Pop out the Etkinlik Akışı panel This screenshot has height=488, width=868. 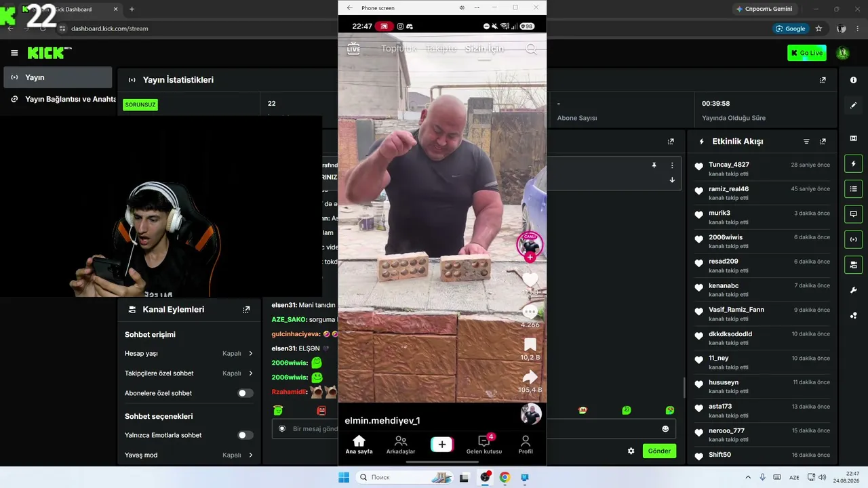823,142
